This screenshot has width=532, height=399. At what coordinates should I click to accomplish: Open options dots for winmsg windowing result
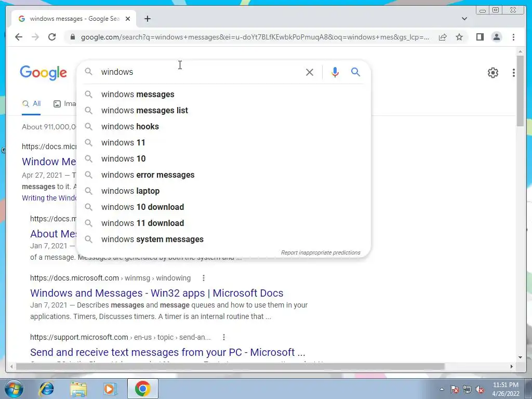click(204, 278)
